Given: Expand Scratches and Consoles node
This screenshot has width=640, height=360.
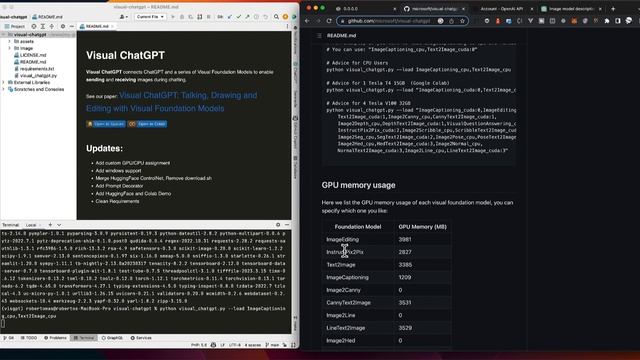Looking at the screenshot, I should pyautogui.click(x=4, y=89).
